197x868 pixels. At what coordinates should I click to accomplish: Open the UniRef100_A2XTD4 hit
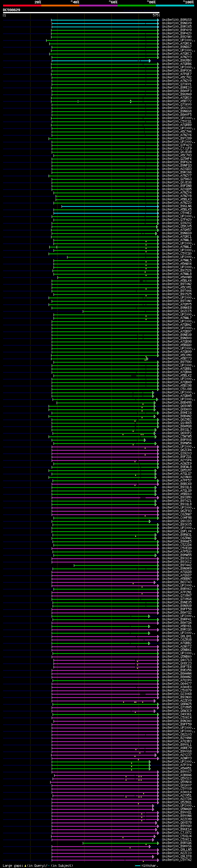(177, 799)
